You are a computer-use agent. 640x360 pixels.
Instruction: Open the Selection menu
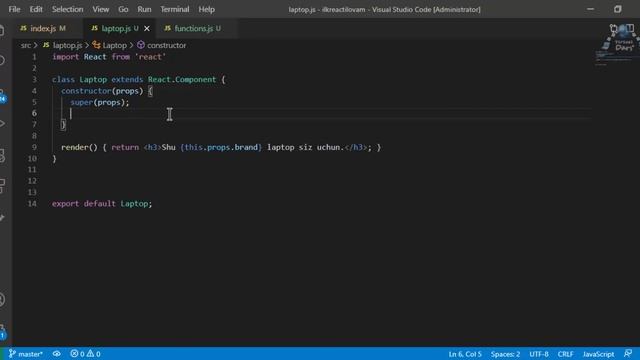pyautogui.click(x=67, y=9)
